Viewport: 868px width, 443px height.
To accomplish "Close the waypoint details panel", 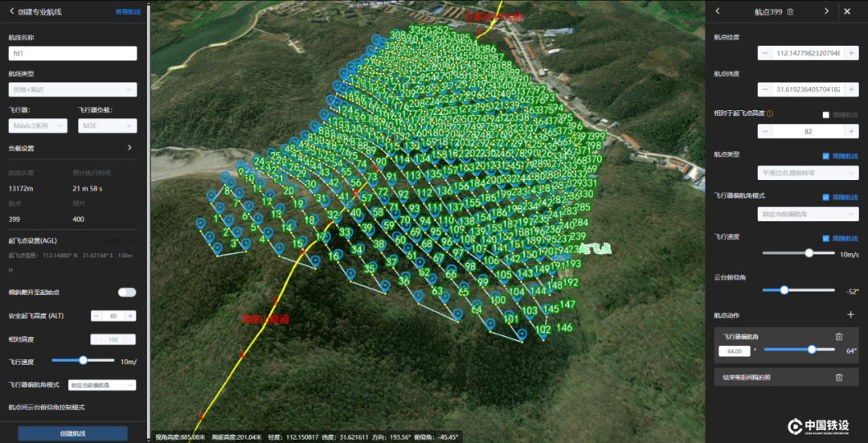I will point(847,12).
